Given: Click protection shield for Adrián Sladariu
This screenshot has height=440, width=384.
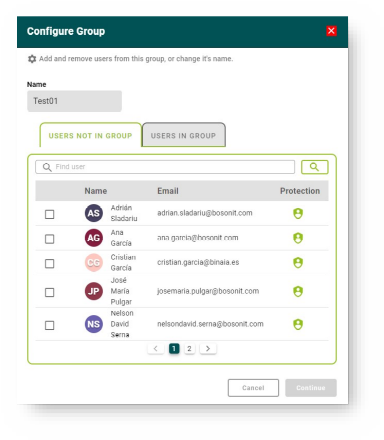Looking at the screenshot, I should [x=298, y=213].
